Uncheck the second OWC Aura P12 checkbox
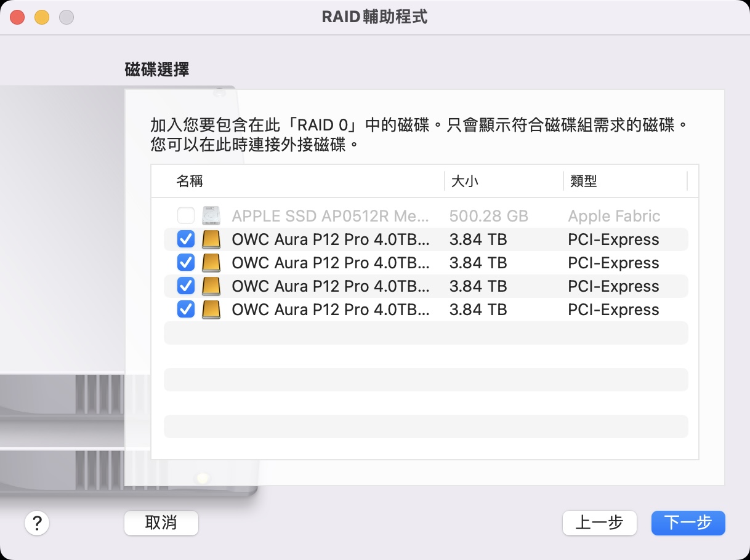 point(185,263)
